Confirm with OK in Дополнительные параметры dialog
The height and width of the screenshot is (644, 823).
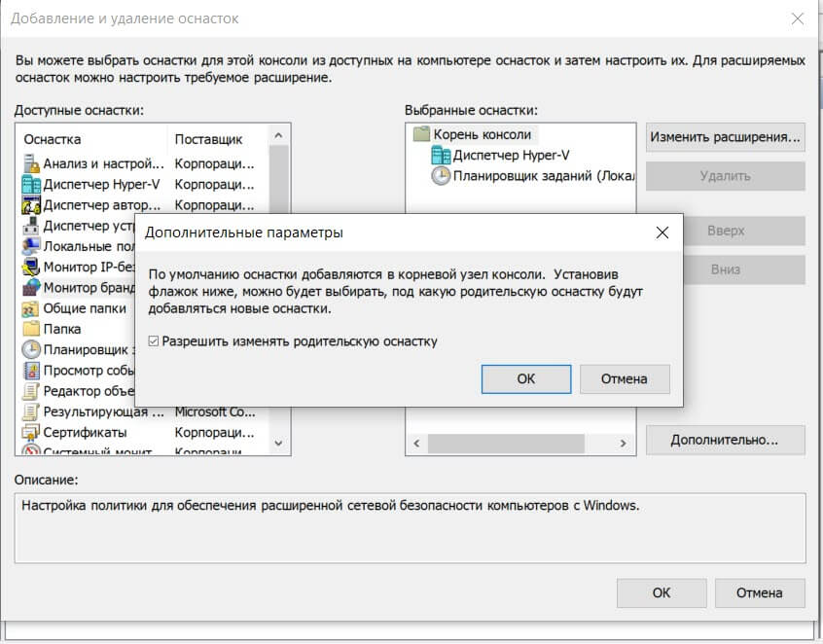point(526,379)
